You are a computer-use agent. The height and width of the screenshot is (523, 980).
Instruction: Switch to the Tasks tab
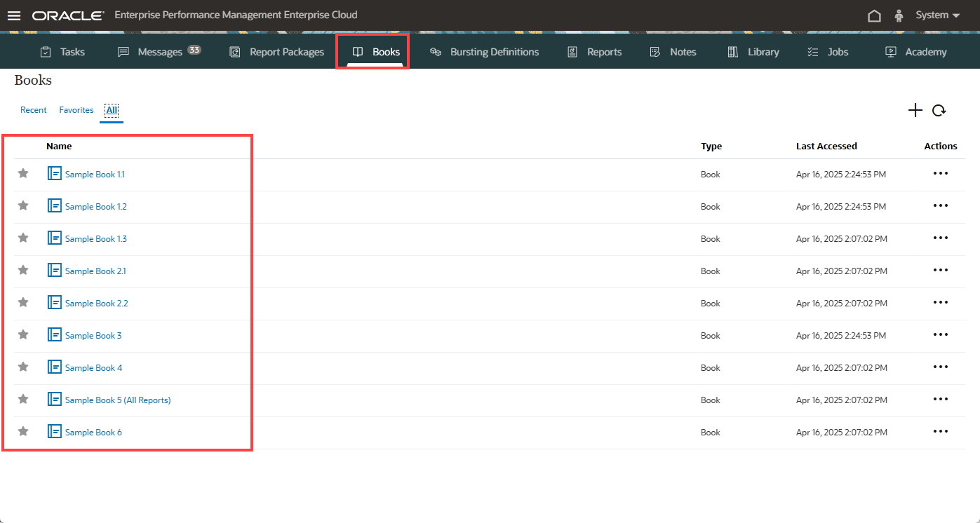pyautogui.click(x=62, y=52)
